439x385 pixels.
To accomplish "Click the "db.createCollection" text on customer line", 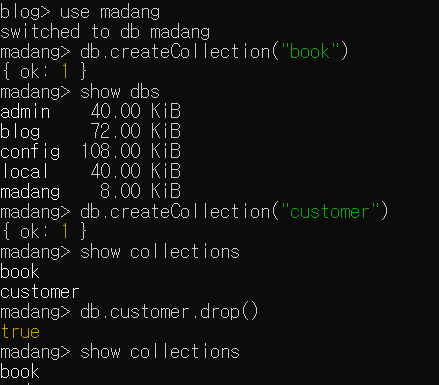I will pos(175,212).
